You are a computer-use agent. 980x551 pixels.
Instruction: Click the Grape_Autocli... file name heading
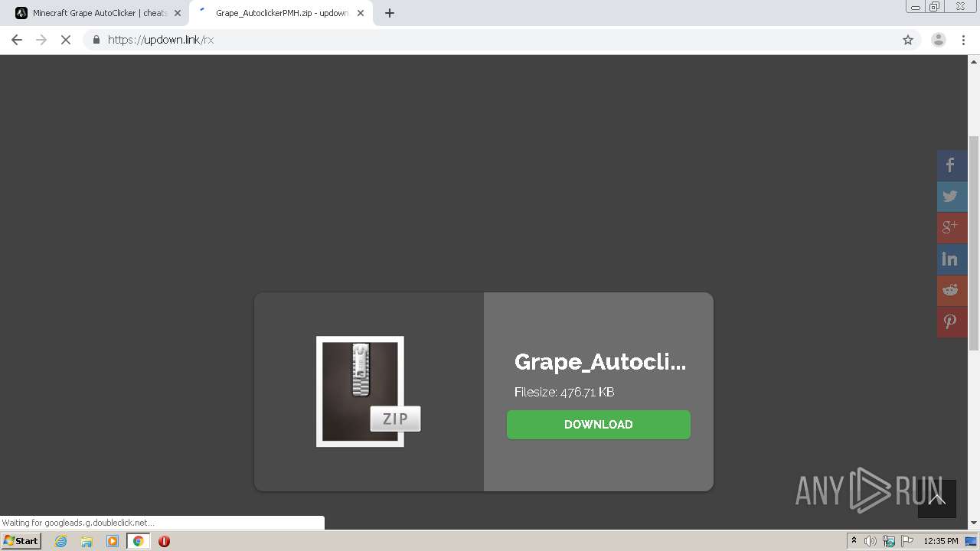600,362
